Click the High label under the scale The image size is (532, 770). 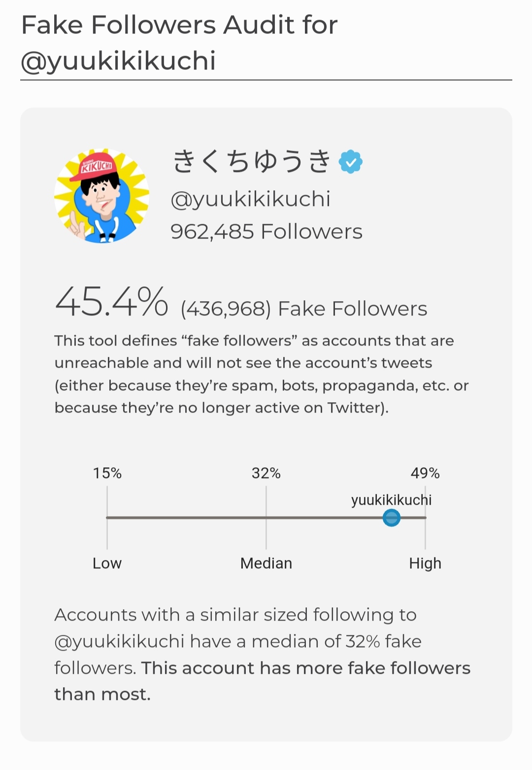[425, 563]
